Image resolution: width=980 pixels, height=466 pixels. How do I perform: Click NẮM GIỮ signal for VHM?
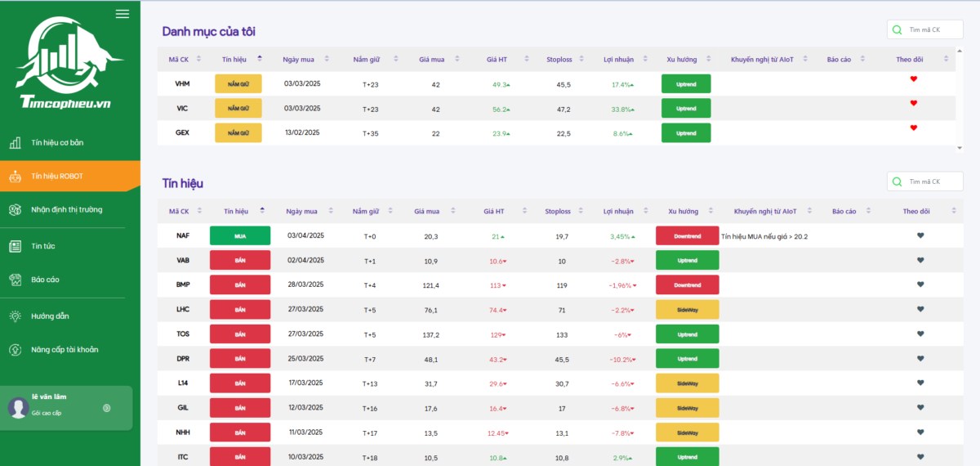click(238, 83)
